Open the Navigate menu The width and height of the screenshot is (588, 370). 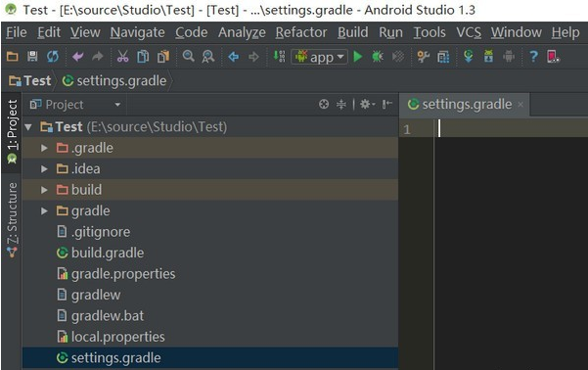[x=138, y=32]
